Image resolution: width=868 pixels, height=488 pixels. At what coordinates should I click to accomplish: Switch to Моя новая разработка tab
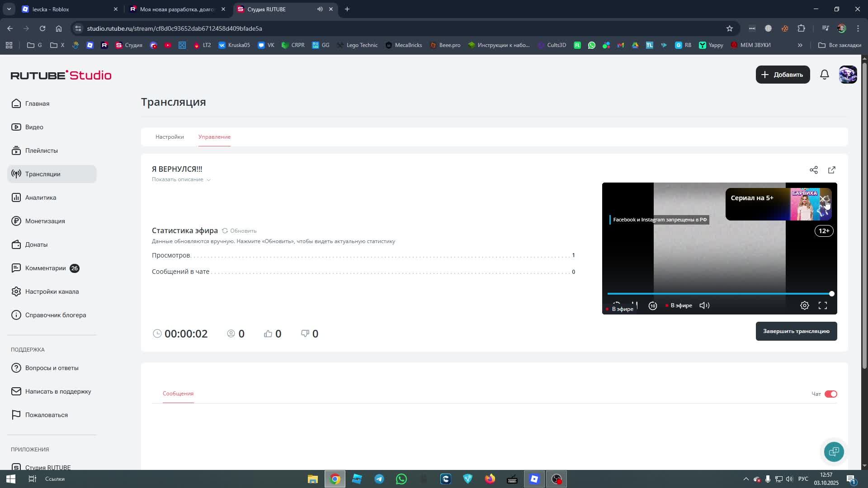[x=177, y=9]
